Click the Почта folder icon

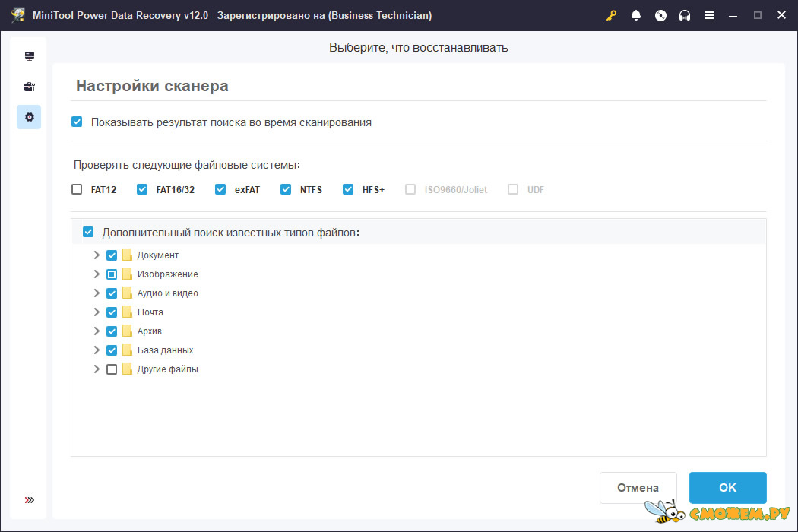point(127,312)
